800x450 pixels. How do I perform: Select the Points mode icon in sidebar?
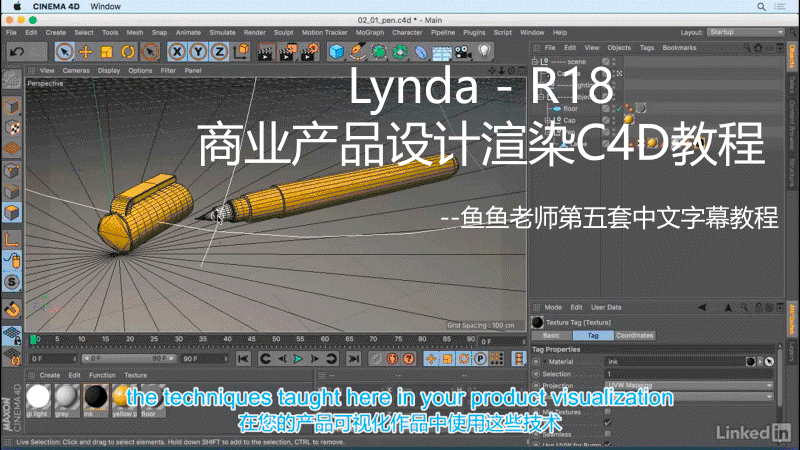(x=12, y=170)
